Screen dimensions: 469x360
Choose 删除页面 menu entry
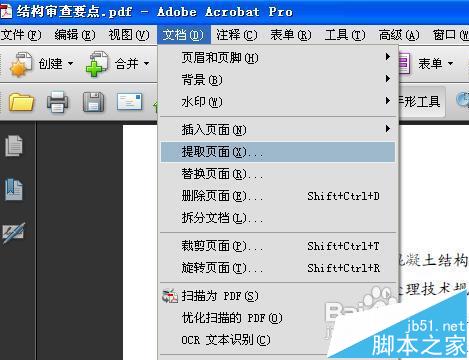point(278,196)
